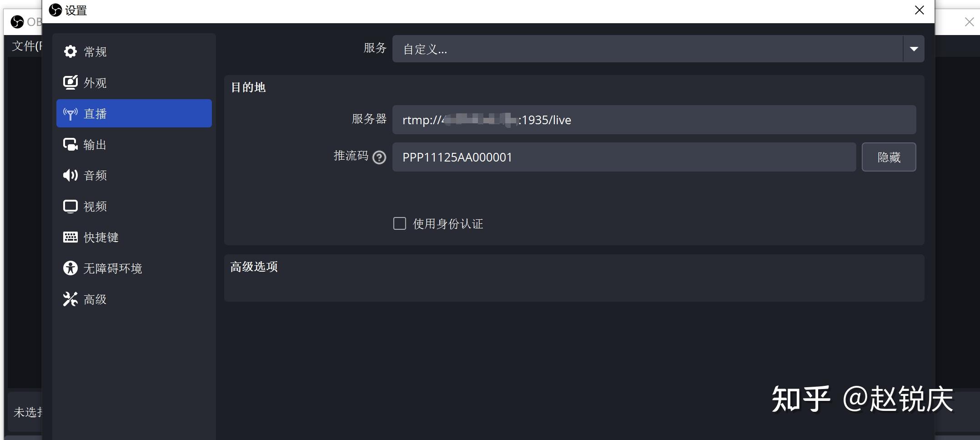Click the stream key help question mark
This screenshot has height=440, width=980.
379,157
